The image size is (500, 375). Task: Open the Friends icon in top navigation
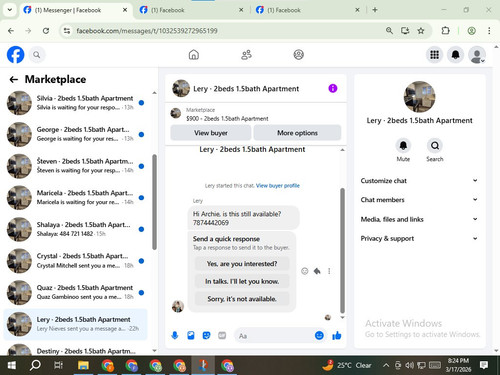246,55
